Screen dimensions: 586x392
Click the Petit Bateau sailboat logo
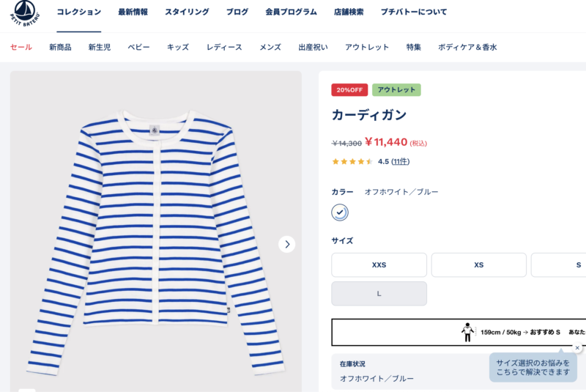[x=25, y=15]
